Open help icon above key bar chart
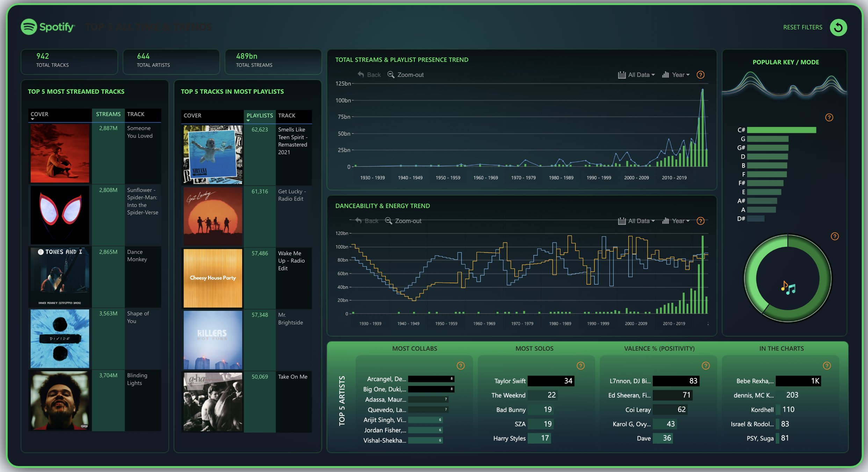This screenshot has width=868, height=472. [x=829, y=117]
